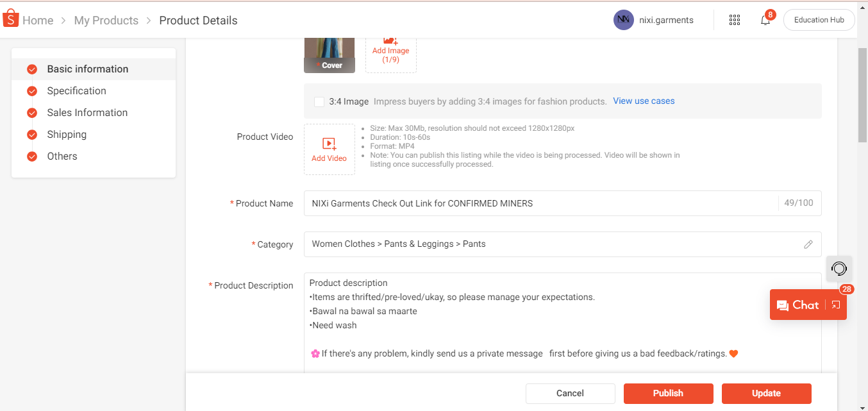Click the Shopee logo icon
Viewport: 868px width, 411px height.
[x=11, y=19]
